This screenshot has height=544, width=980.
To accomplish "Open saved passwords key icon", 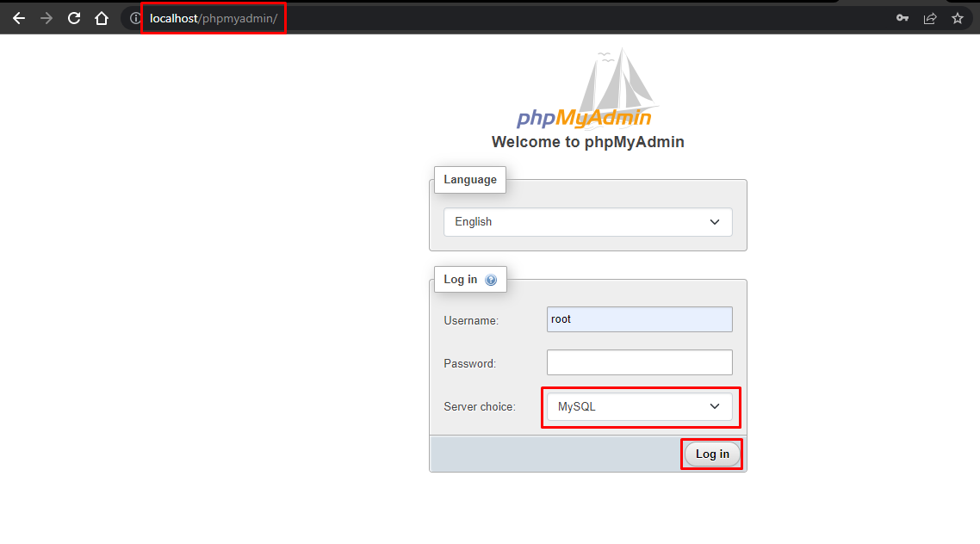I will pyautogui.click(x=902, y=18).
